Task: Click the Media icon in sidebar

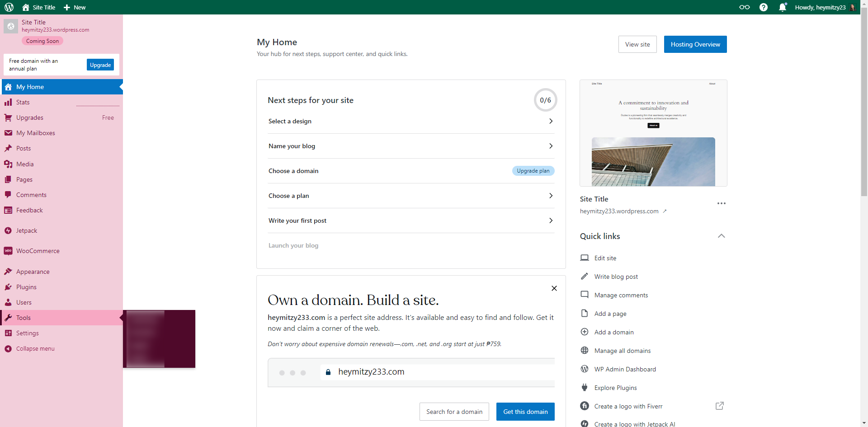Action: [8, 164]
